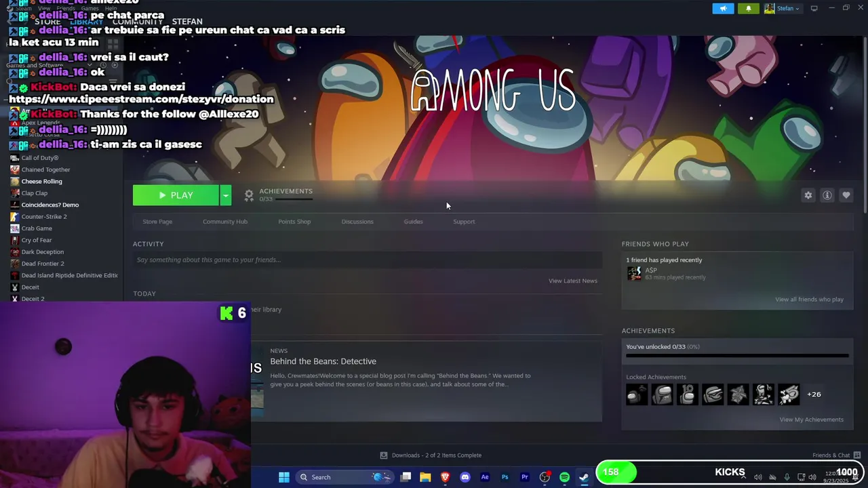Select the seventh locked achievement icon

[x=789, y=394]
